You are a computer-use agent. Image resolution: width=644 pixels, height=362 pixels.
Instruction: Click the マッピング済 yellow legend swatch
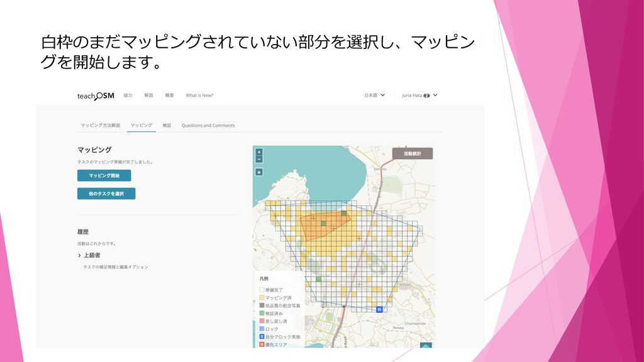coord(262,297)
